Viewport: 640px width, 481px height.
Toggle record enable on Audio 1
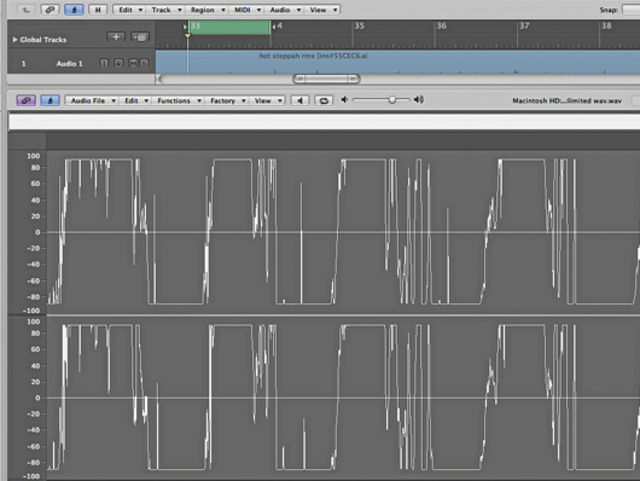(x=118, y=63)
